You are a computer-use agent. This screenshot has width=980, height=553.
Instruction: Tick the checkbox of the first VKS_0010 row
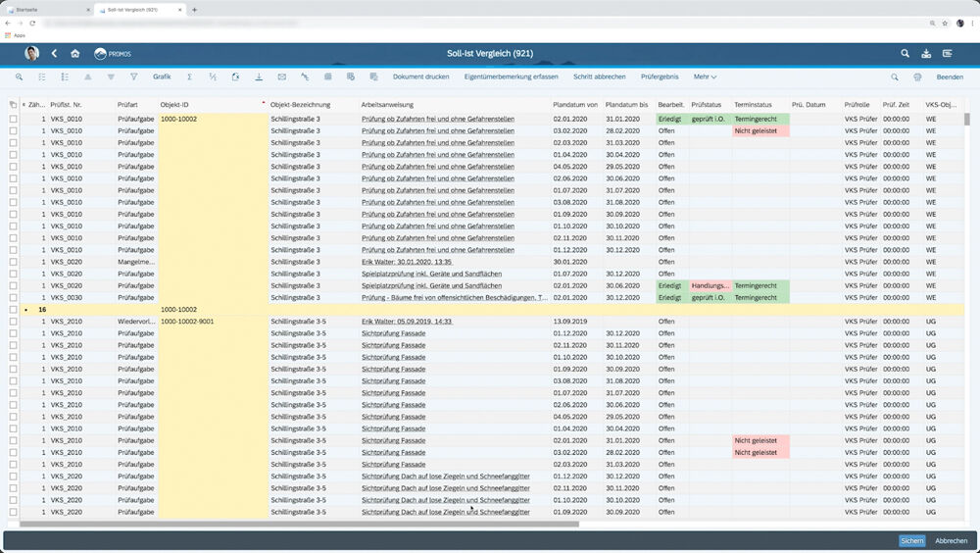[13, 119]
